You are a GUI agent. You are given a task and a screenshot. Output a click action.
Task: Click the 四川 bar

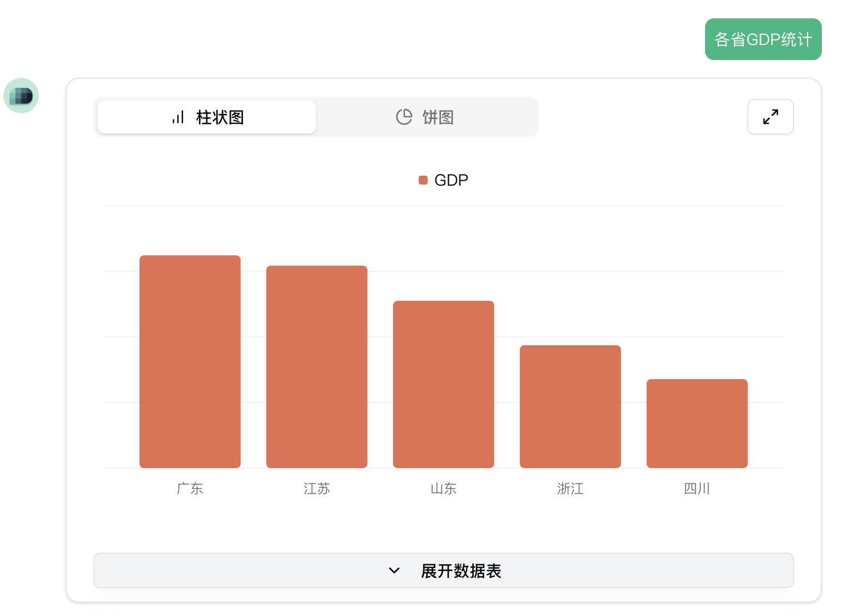pyautogui.click(x=697, y=424)
